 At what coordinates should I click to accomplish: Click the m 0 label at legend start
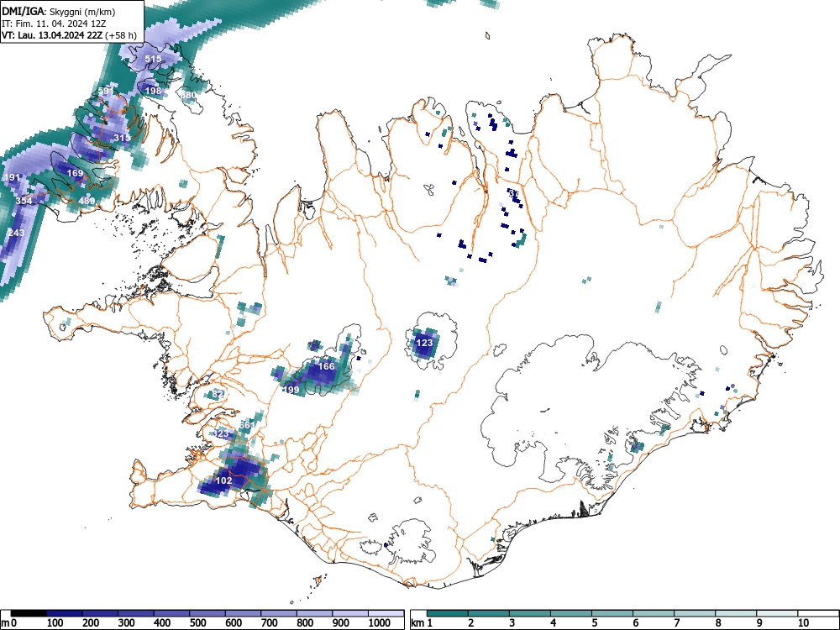(x=8, y=622)
